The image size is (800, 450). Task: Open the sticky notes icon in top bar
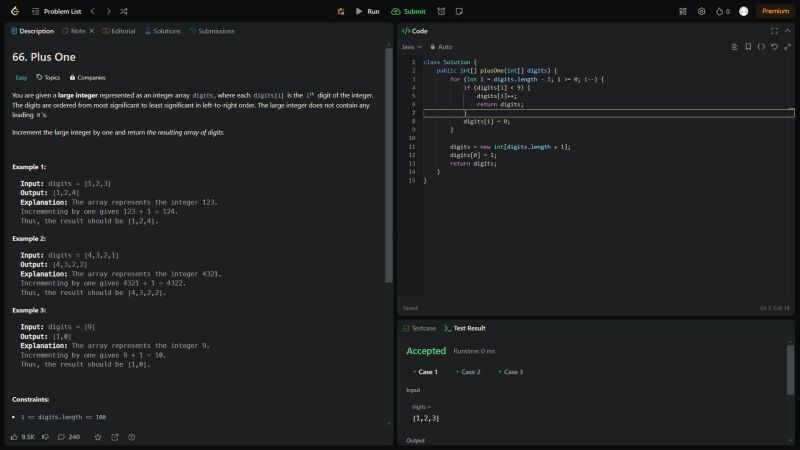[459, 11]
